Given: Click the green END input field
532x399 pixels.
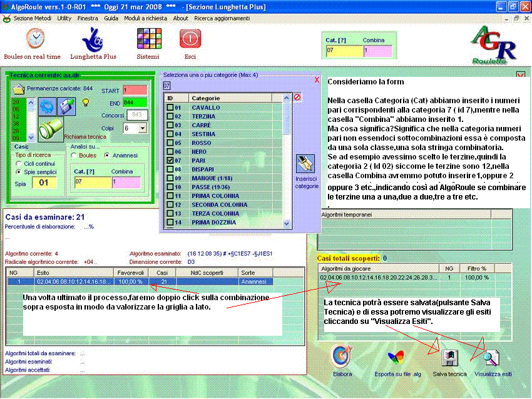Looking at the screenshot, I should pos(135,103).
